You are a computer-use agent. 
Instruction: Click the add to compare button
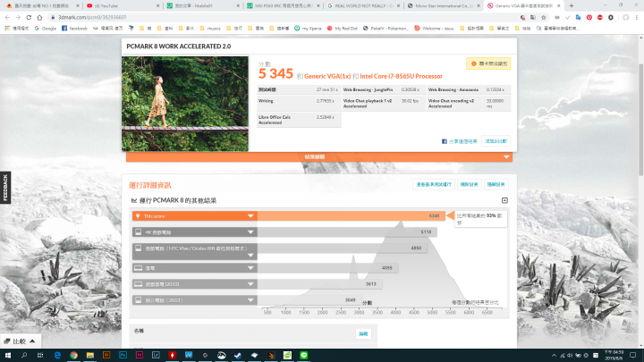496,141
